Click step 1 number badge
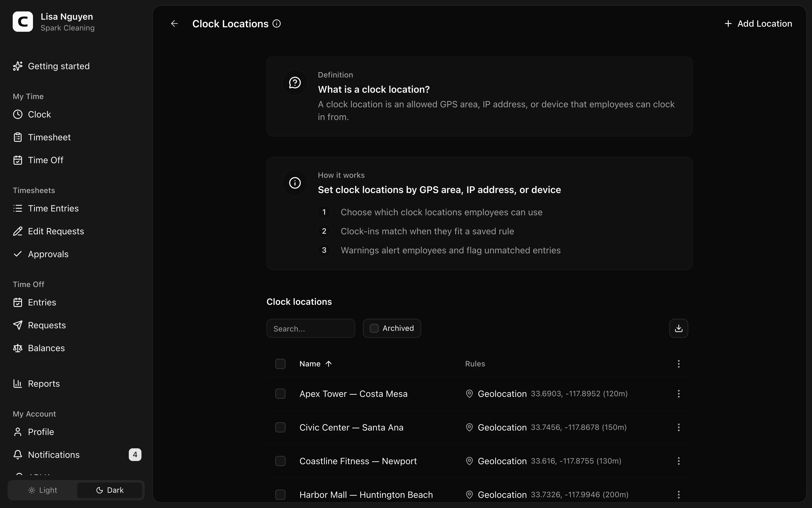The image size is (812, 508). pyautogui.click(x=324, y=212)
